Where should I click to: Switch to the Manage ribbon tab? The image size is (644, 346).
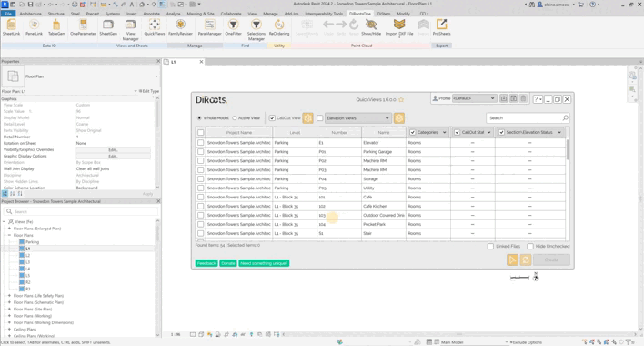(x=270, y=14)
